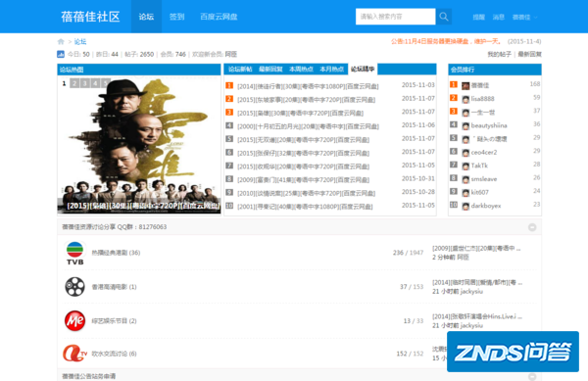Open the orange server maintenance announcement
Viewport: 588px width, 381px height.
pyautogui.click(x=446, y=41)
